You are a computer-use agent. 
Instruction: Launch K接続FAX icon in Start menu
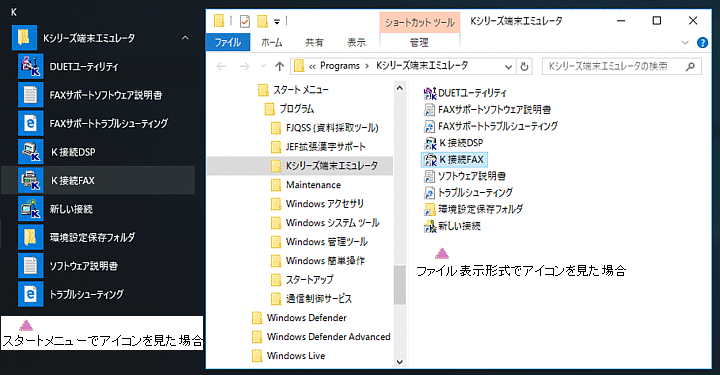coord(31,180)
